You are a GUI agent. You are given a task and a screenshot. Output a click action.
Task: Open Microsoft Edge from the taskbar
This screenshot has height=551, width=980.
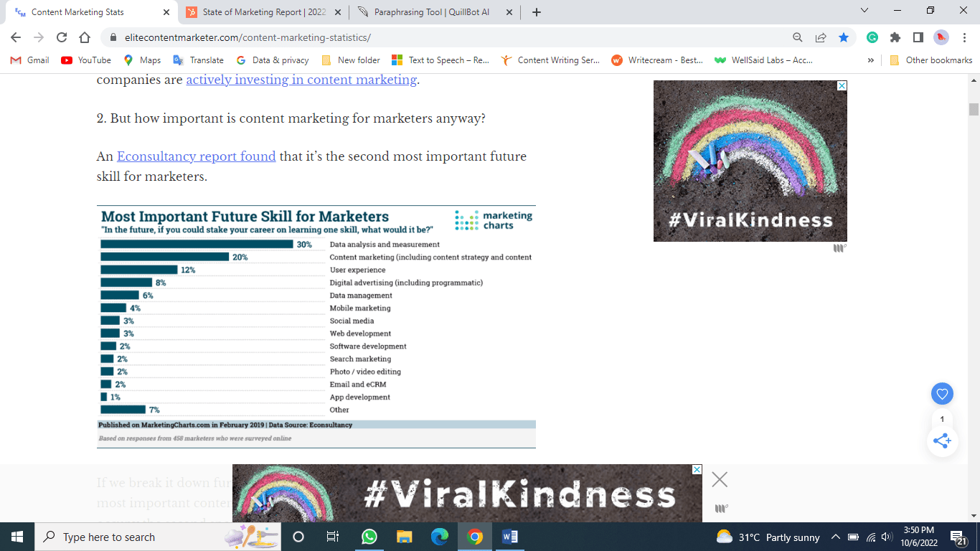(x=439, y=537)
